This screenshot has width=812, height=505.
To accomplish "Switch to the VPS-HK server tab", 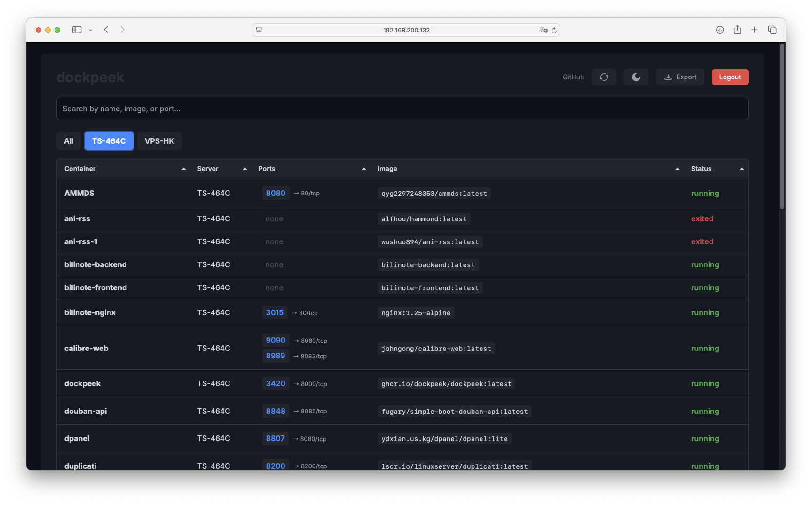I will 159,141.
